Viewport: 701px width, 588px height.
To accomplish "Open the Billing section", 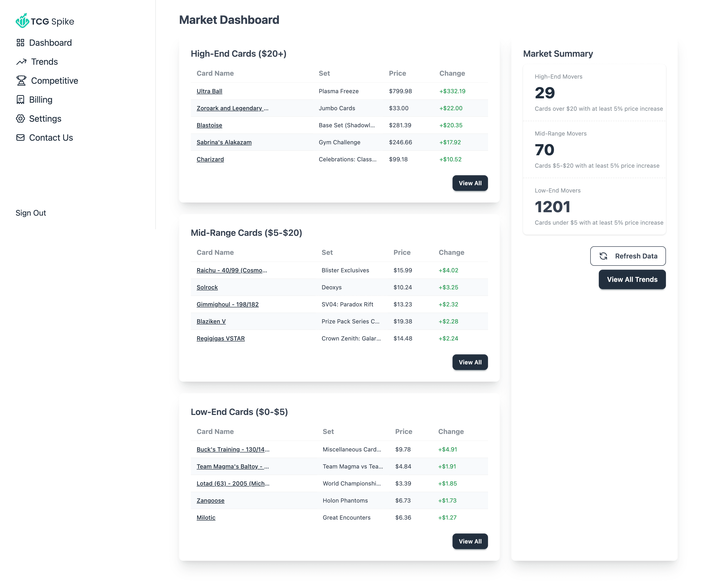I will click(41, 100).
